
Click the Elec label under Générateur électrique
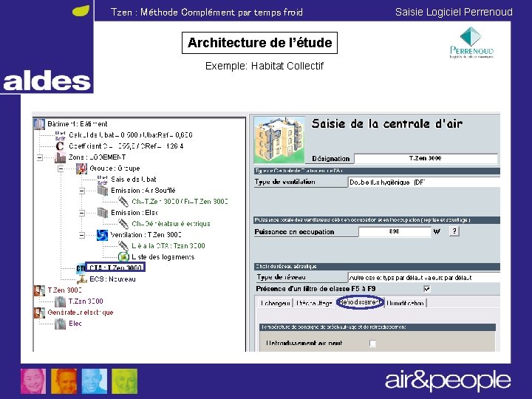point(75,324)
